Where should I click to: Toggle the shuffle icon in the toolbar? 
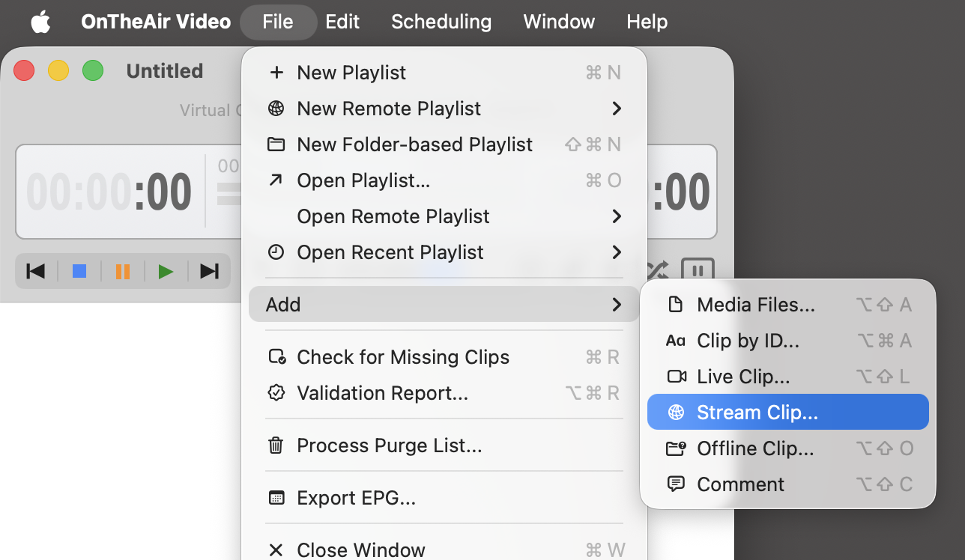pyautogui.click(x=658, y=270)
